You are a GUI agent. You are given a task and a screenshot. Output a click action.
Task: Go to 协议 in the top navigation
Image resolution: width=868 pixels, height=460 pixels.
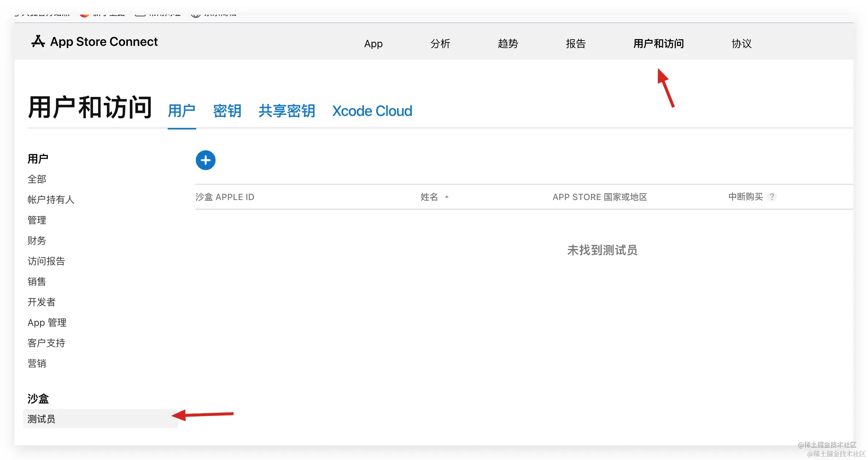pos(741,44)
